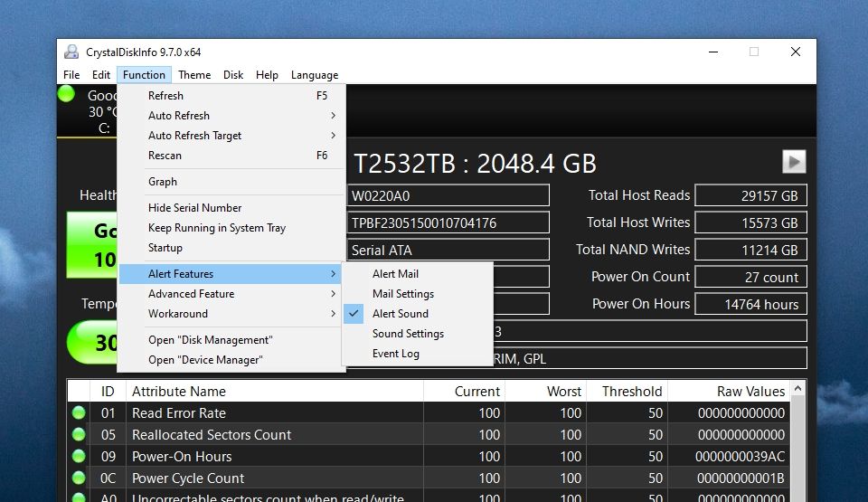Image resolution: width=868 pixels, height=502 pixels.
Task: Toggle the checked Alert Sound option
Action: tap(418, 314)
